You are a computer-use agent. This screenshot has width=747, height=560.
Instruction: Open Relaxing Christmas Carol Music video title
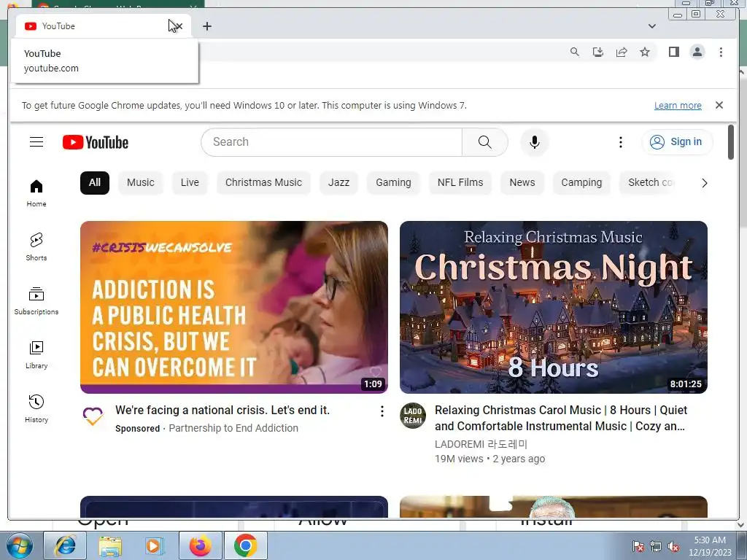coord(561,418)
